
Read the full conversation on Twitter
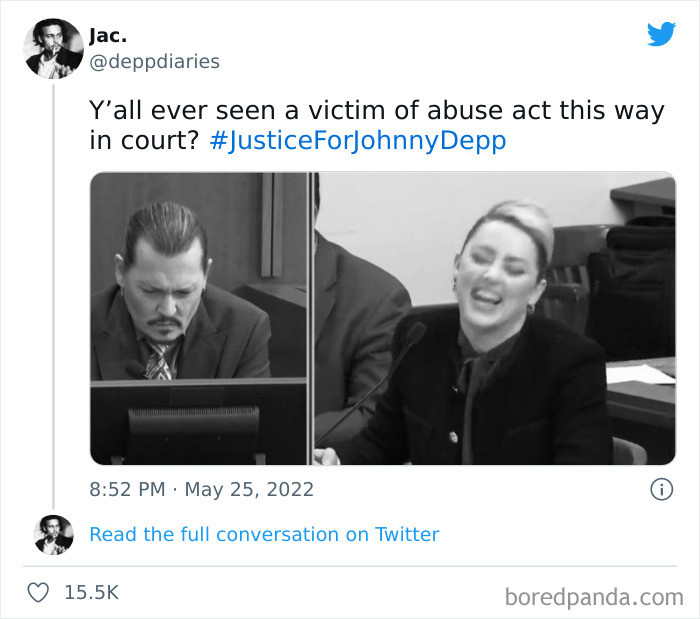tap(264, 535)
